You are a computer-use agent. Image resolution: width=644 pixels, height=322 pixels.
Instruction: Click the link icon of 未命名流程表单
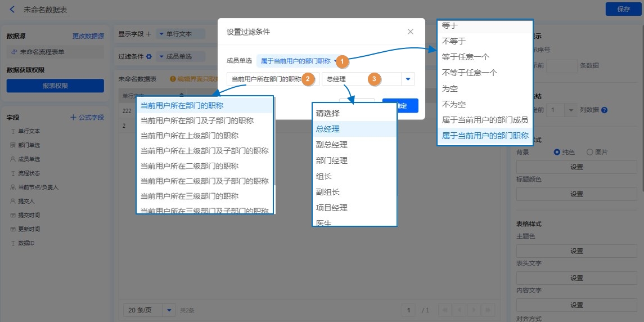click(14, 52)
